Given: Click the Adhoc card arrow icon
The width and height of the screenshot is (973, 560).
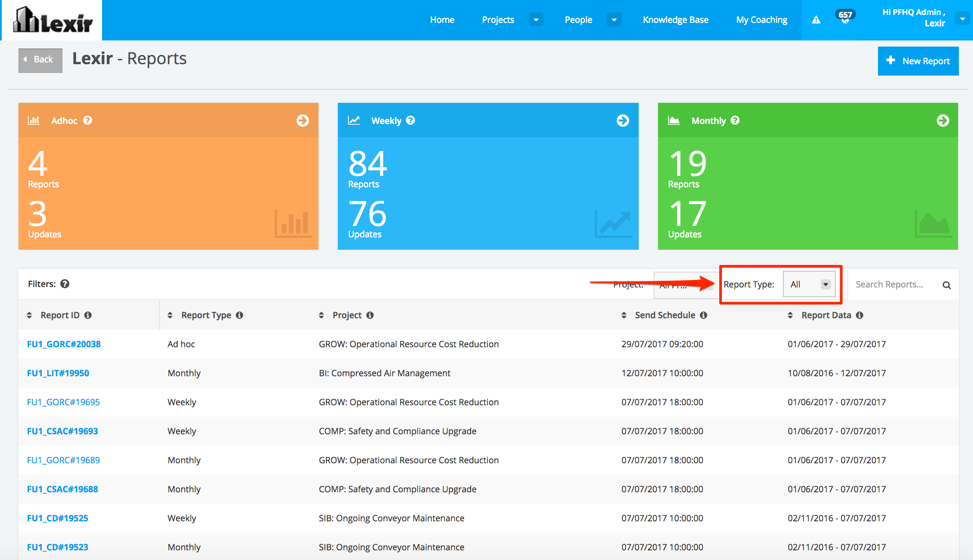Looking at the screenshot, I should tap(303, 120).
